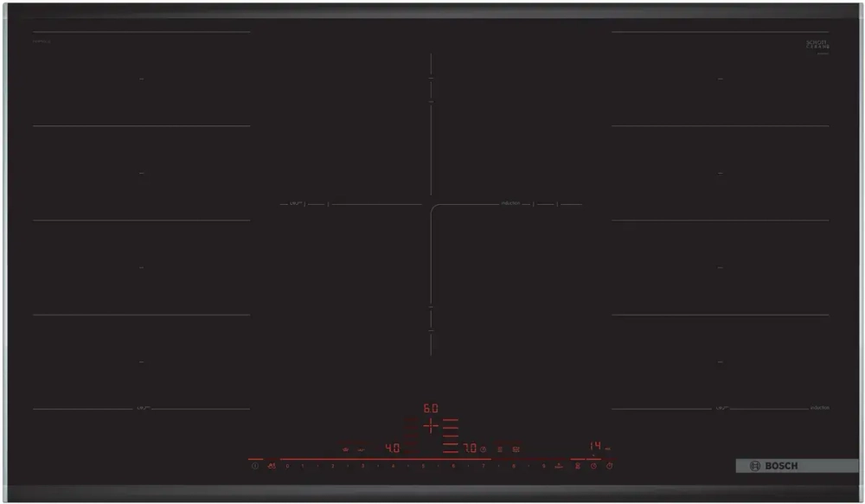Select the boost icon at the slider's right end

(559, 465)
